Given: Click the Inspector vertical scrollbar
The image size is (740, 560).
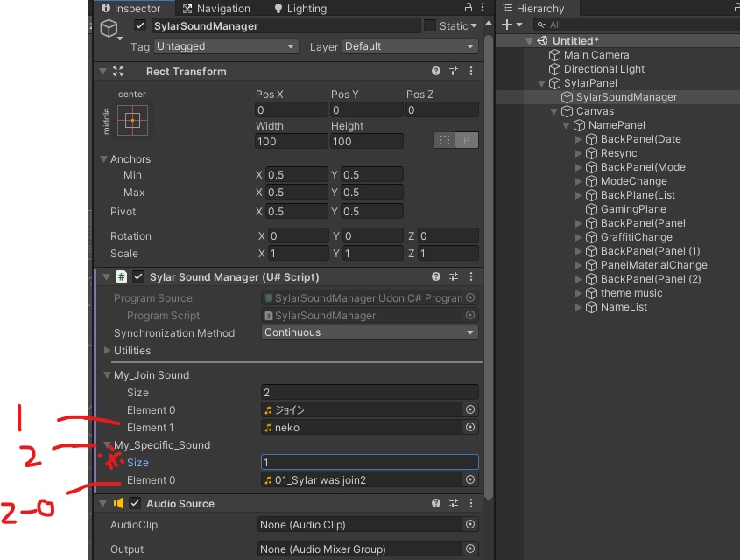Looking at the screenshot, I should (489, 266).
